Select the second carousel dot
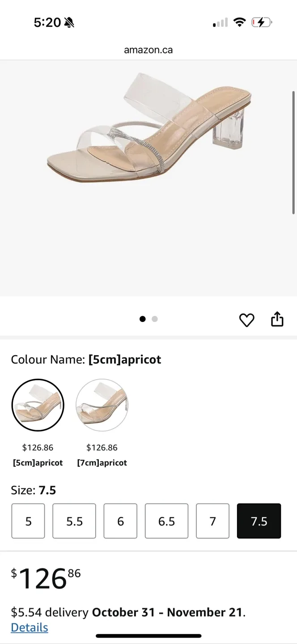 (x=155, y=319)
